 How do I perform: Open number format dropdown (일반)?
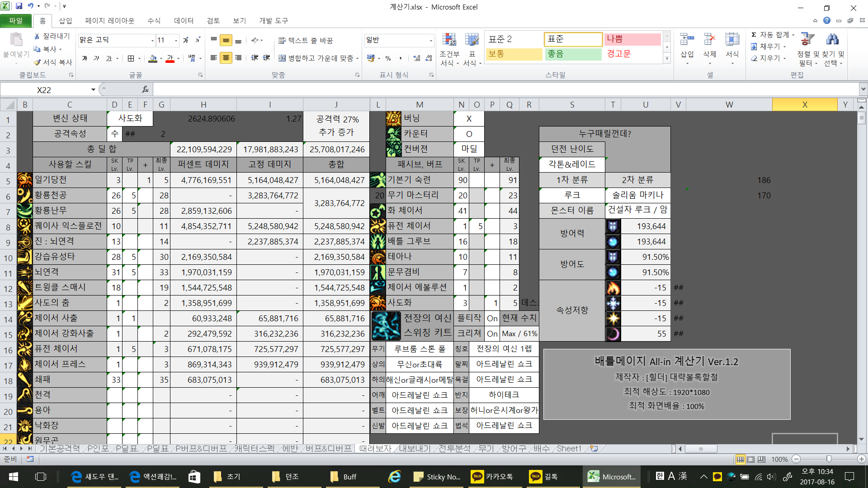(x=431, y=40)
